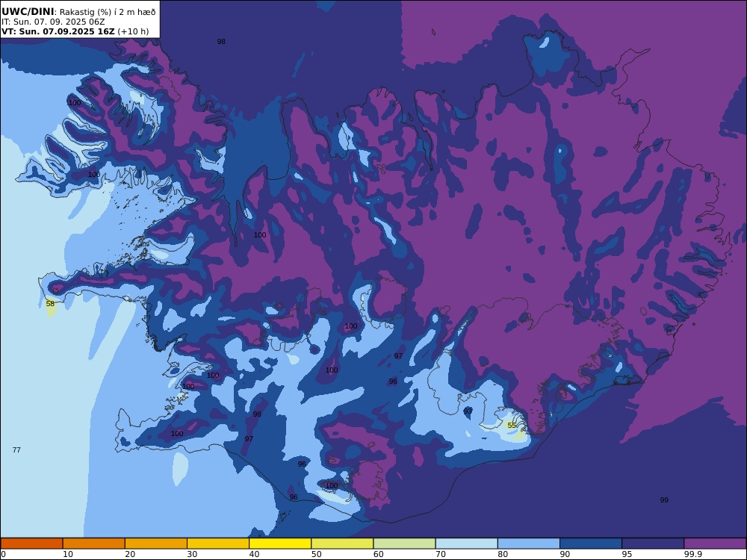The image size is (747, 560).
Task: Click the legend tick label "10"
Action: (68, 554)
